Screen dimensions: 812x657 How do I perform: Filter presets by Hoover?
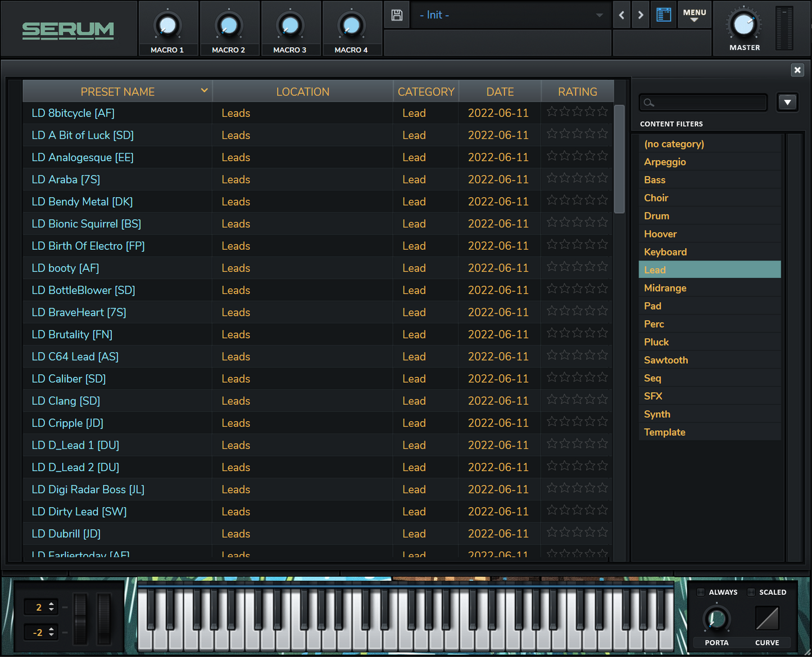(x=710, y=234)
